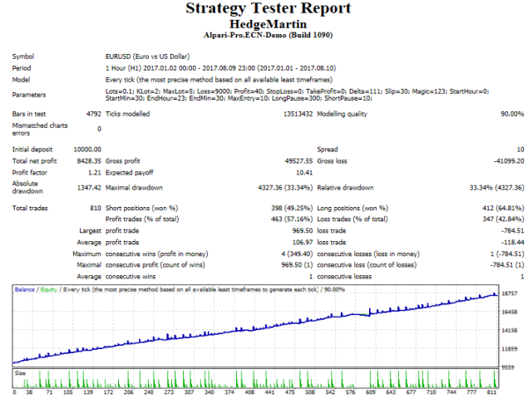Select expected payoff value '10.41'

pyautogui.click(x=304, y=172)
